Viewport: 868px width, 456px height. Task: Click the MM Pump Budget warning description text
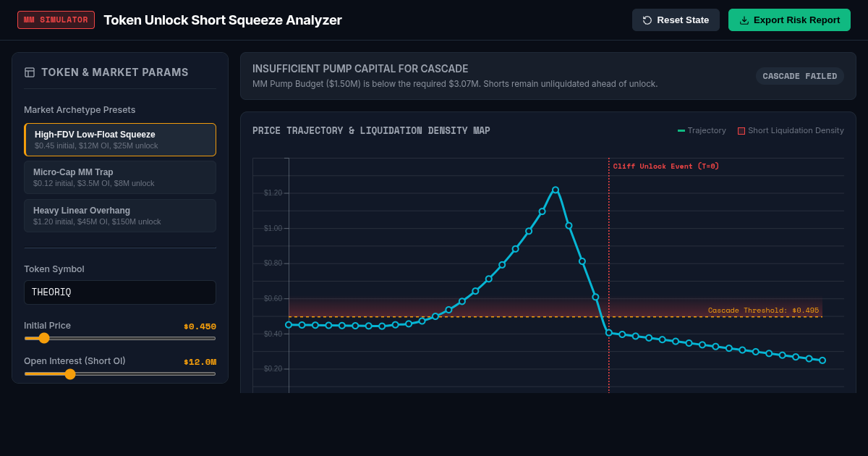[455, 84]
